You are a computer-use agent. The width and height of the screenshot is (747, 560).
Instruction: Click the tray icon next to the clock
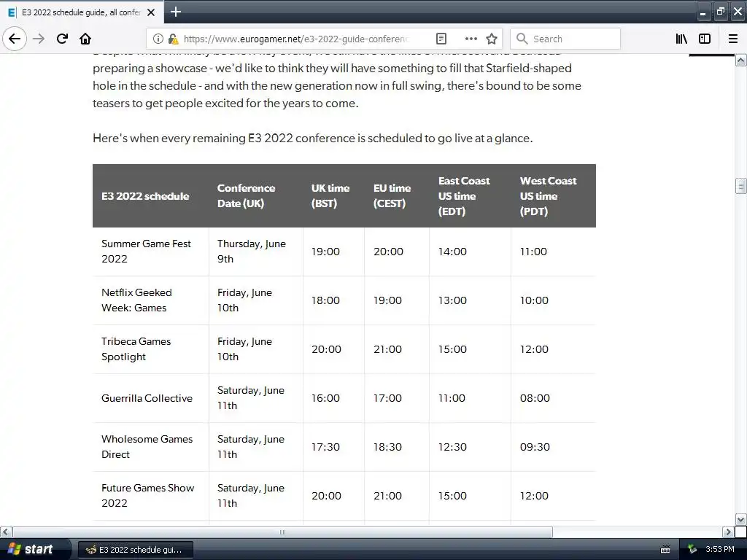click(x=692, y=550)
